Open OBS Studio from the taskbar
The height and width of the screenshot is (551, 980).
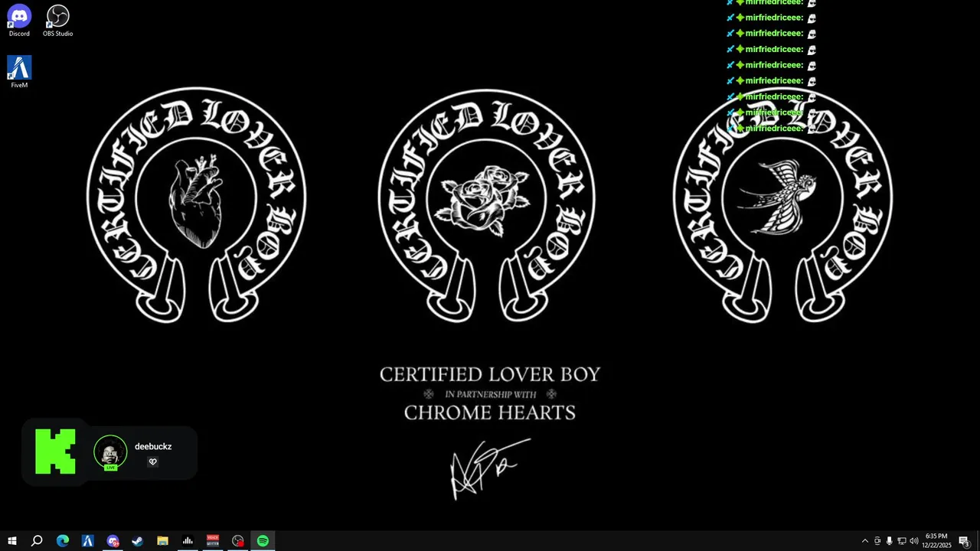(238, 541)
